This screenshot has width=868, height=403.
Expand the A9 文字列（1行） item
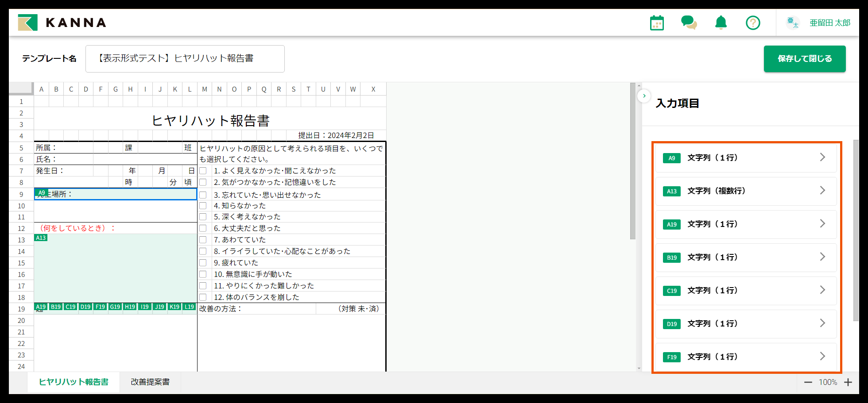pos(746,157)
